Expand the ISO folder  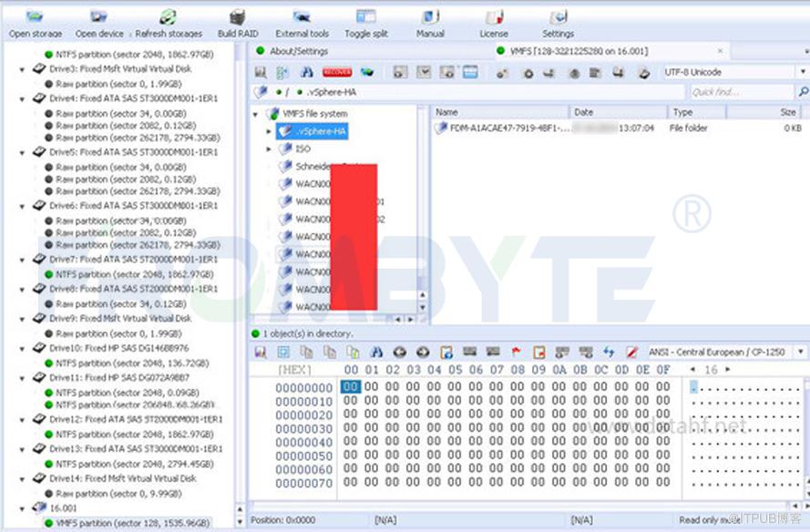pyautogui.click(x=269, y=149)
